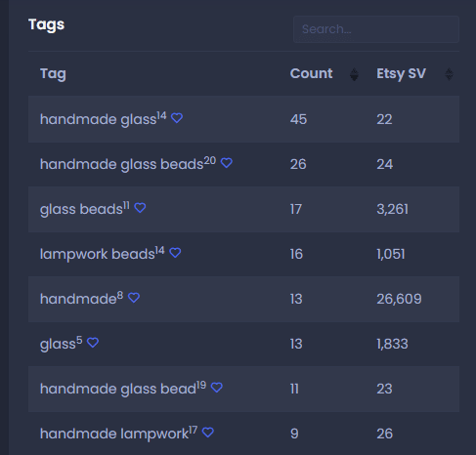The height and width of the screenshot is (455, 476).
Task: Click the Tag column header
Action: tap(53, 74)
